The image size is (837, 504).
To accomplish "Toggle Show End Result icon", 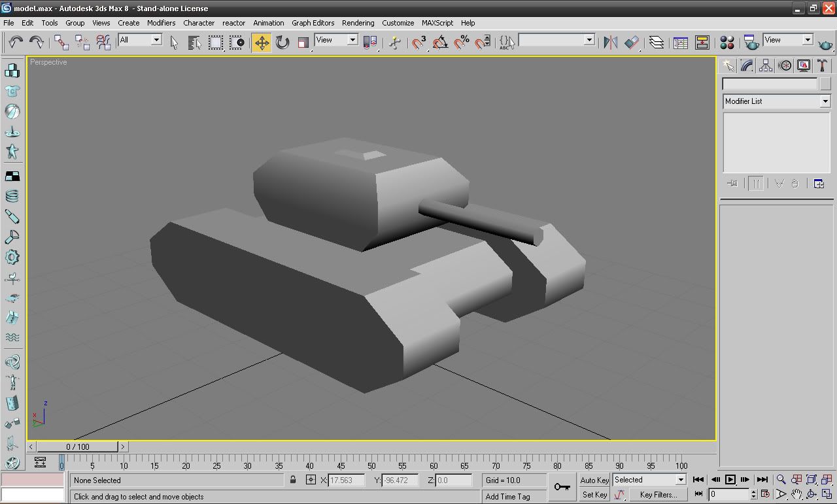I will 756,184.
